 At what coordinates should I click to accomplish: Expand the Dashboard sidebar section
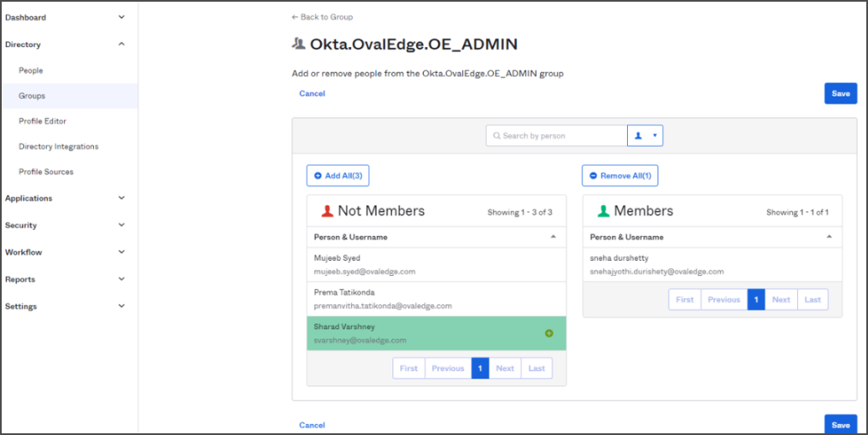(122, 17)
